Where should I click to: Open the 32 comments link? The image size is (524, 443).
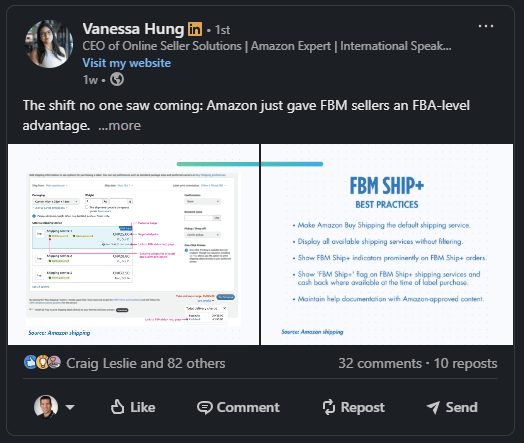tap(380, 363)
